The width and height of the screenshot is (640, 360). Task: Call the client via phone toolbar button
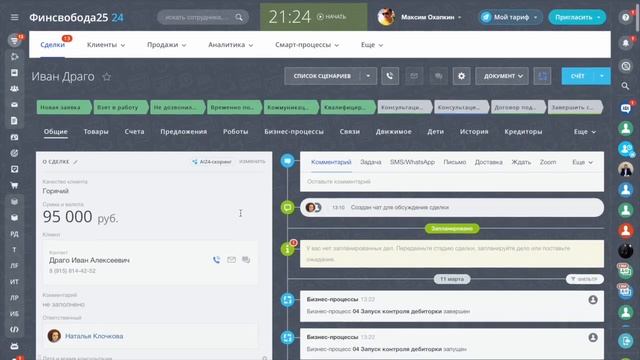390,76
